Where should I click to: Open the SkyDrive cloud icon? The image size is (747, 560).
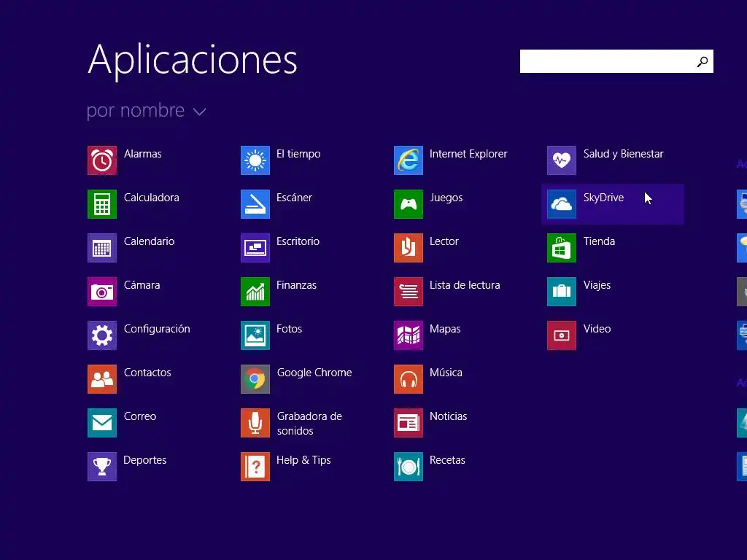coord(562,204)
